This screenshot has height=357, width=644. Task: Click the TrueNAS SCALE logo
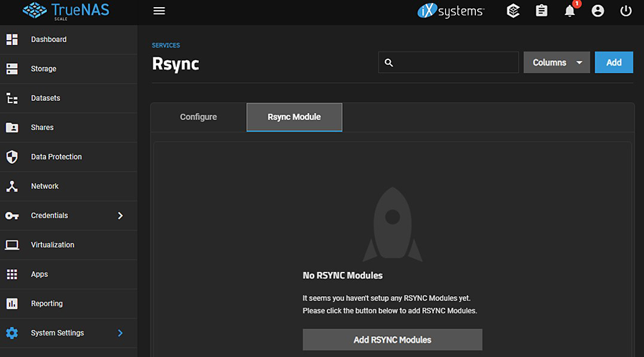[66, 11]
